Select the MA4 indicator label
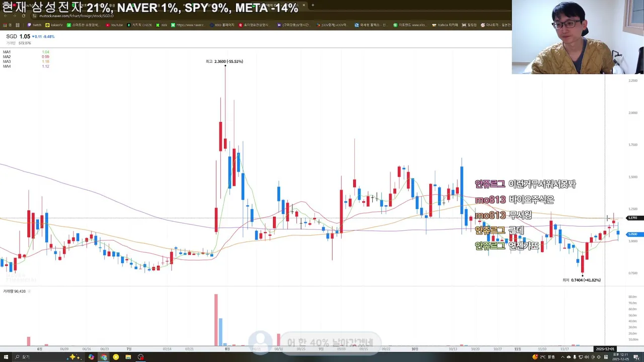This screenshot has width=644, height=362. click(x=7, y=66)
